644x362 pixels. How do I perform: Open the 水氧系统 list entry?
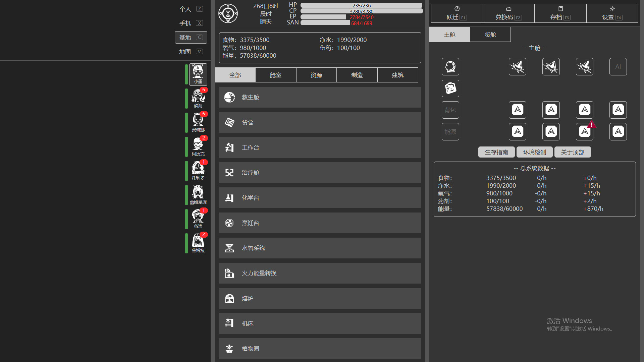pyautogui.click(x=320, y=248)
